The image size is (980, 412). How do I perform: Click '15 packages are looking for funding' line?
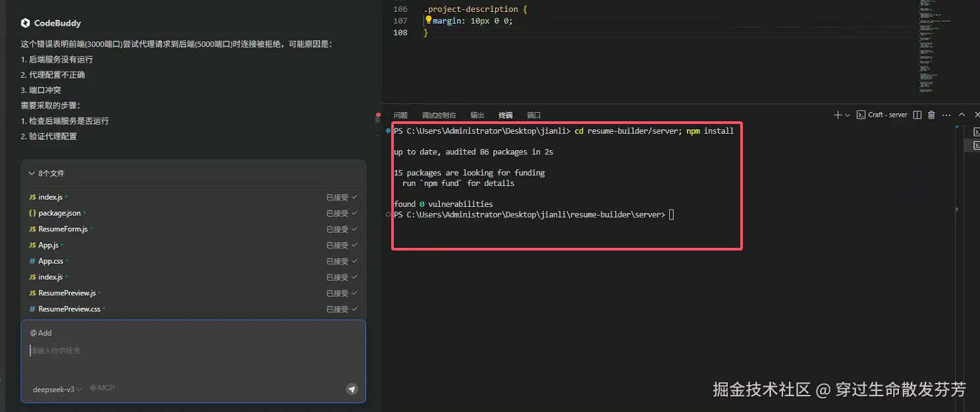pos(469,173)
